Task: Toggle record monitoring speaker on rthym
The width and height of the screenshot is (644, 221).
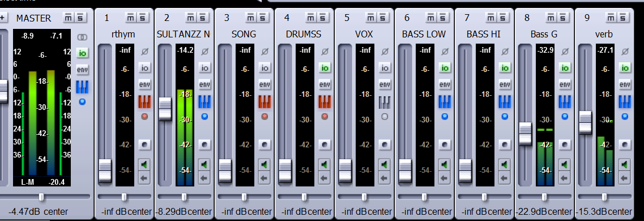Action: 144,165
